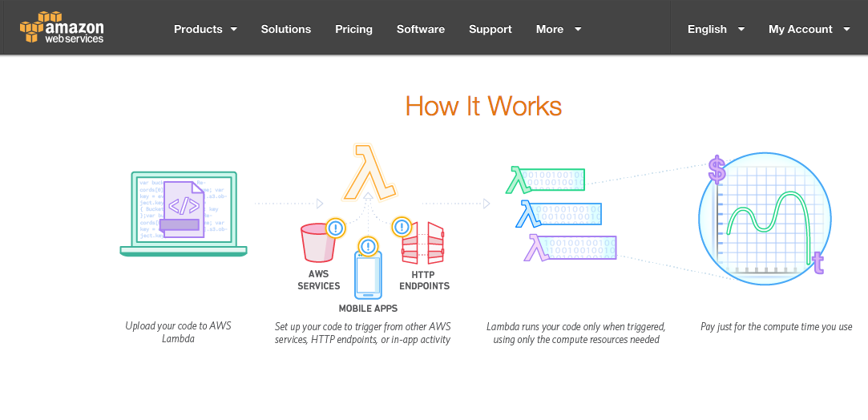Click the 'Upload your code to AWS Lambda' caption
Screen dimensions: 868x420
[x=178, y=332]
